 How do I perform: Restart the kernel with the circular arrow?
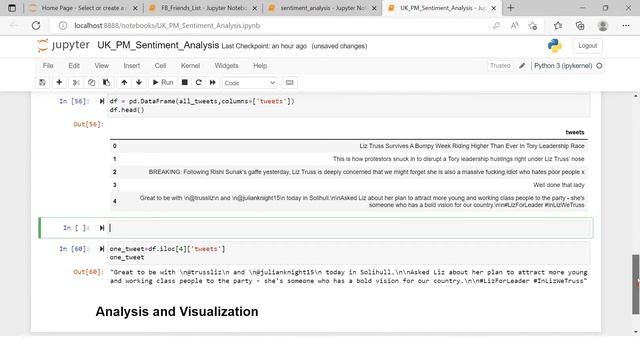[199, 82]
